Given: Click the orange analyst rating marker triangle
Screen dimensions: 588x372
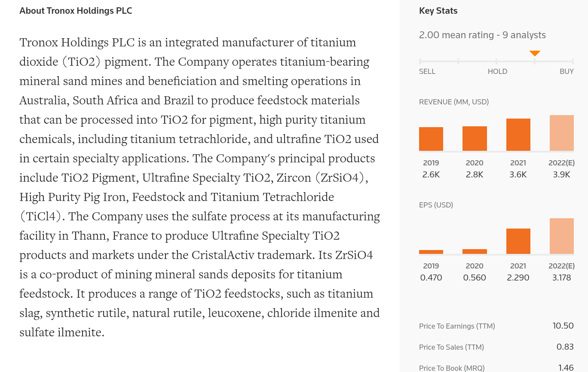Looking at the screenshot, I should coord(535,53).
